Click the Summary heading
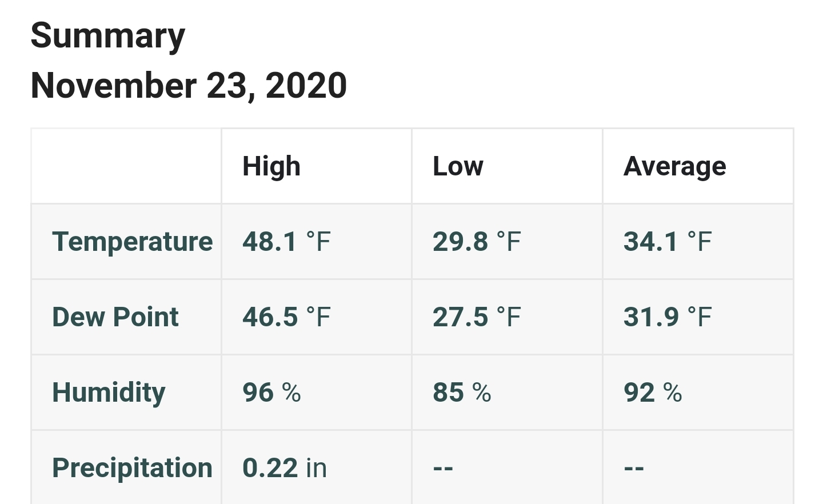Screen dimensions: 823x504 (107, 37)
